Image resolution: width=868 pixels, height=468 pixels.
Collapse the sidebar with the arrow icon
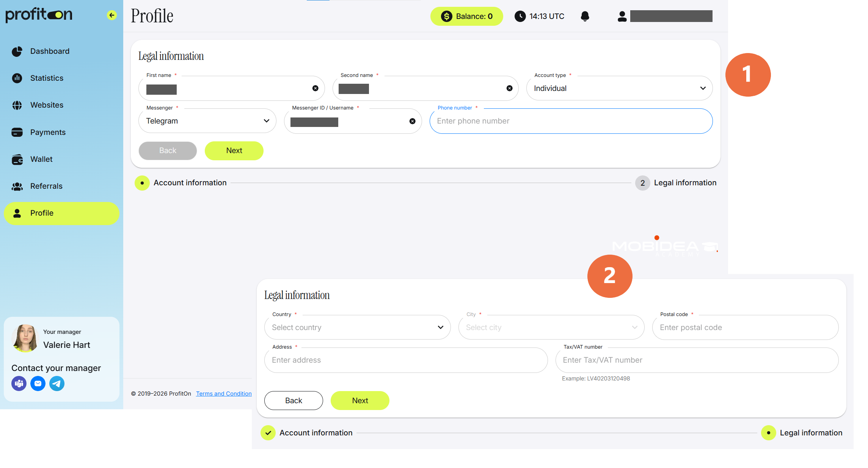click(111, 15)
